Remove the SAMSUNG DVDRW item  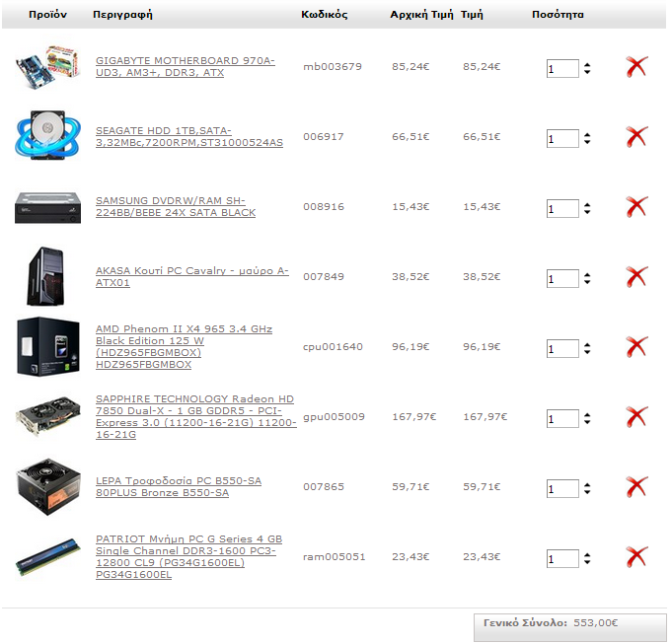tap(636, 207)
